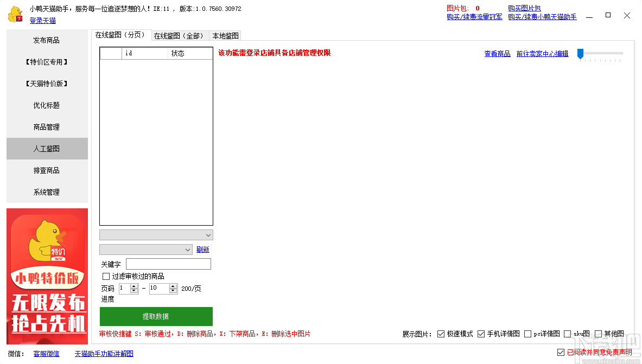
Task: Open 购买/续费流量冠军 link
Action: [474, 17]
